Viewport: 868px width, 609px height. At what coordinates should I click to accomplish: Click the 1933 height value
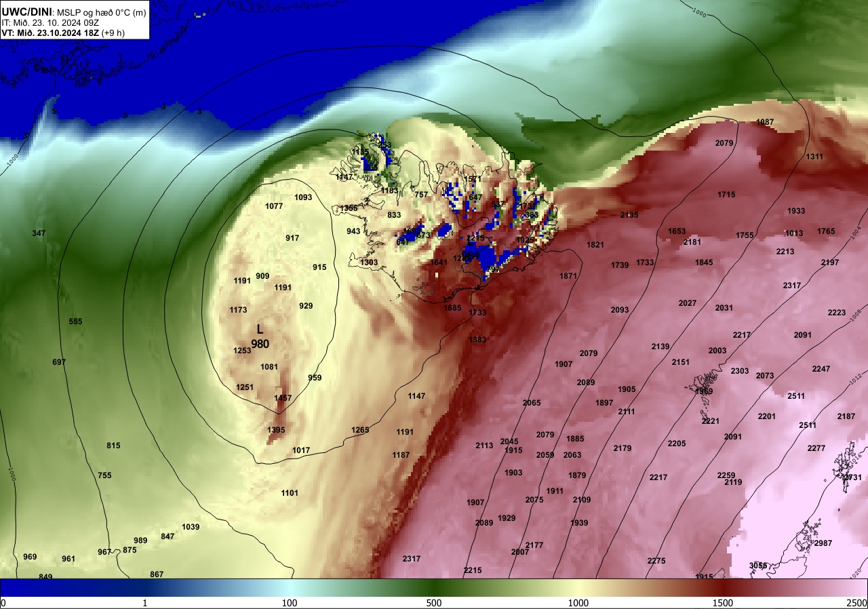[796, 211]
